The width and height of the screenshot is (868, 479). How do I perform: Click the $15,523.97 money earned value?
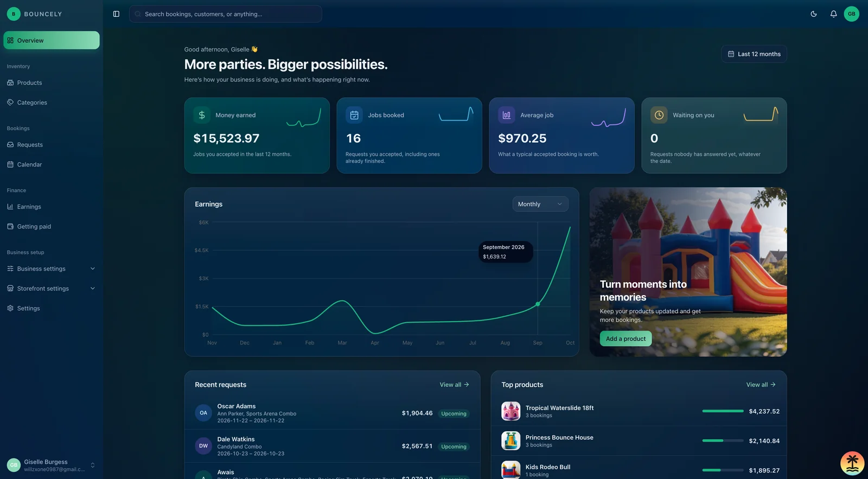[226, 138]
